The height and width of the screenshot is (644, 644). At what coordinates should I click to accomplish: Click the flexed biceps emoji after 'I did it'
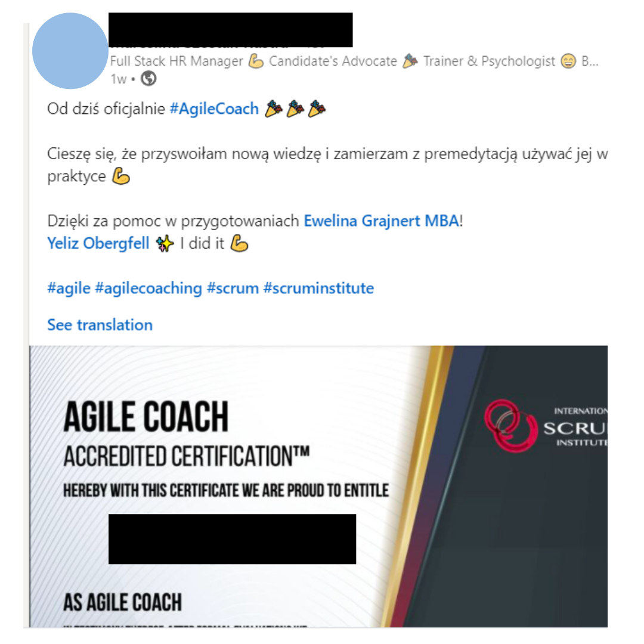tap(240, 243)
